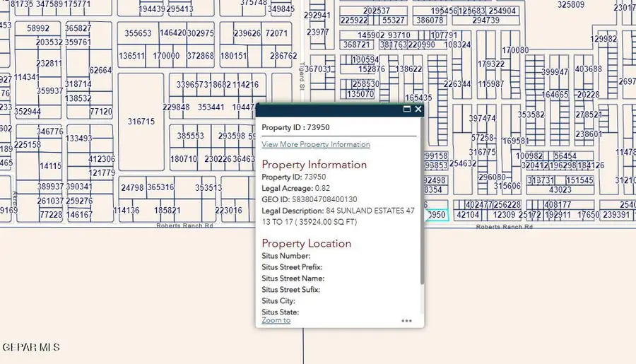Select parcel 254632 on the map

462,163
